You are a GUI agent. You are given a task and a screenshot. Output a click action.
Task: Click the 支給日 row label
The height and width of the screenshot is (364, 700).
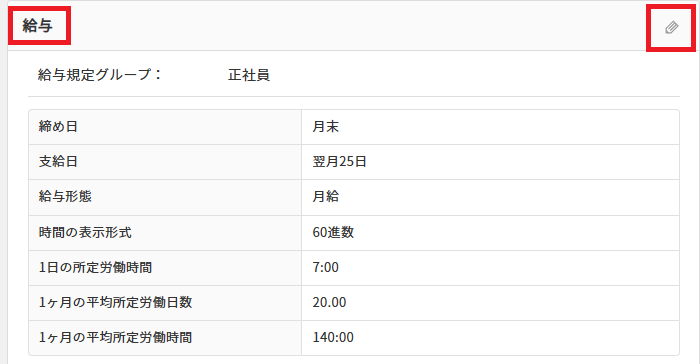coord(58,161)
